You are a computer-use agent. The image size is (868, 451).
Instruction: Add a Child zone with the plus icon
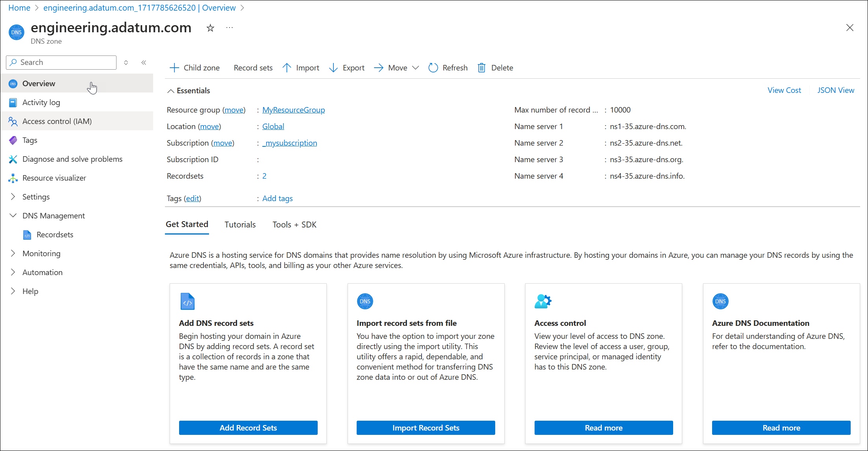174,68
